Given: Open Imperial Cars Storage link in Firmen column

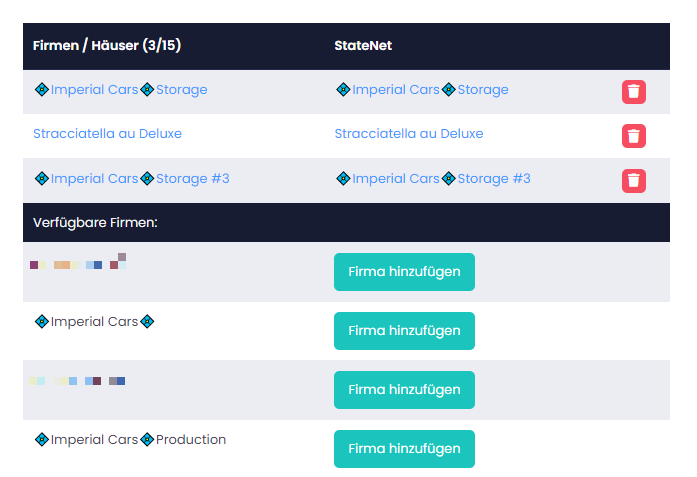Looking at the screenshot, I should click(120, 90).
